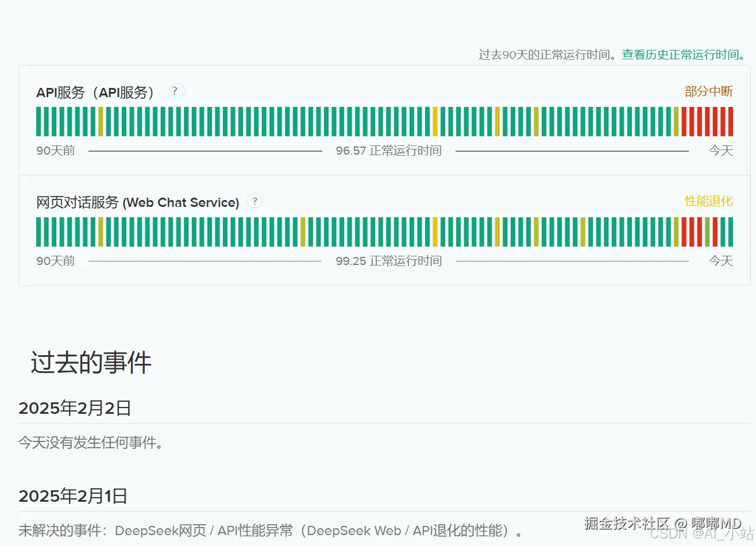
Task: Open the 查看历史正常运行时间 link
Action: (684, 55)
